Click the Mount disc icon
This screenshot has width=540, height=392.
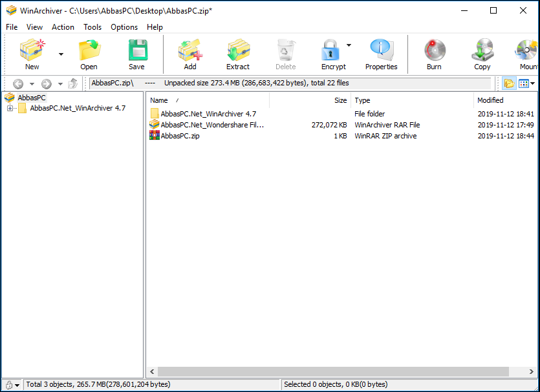point(527,50)
